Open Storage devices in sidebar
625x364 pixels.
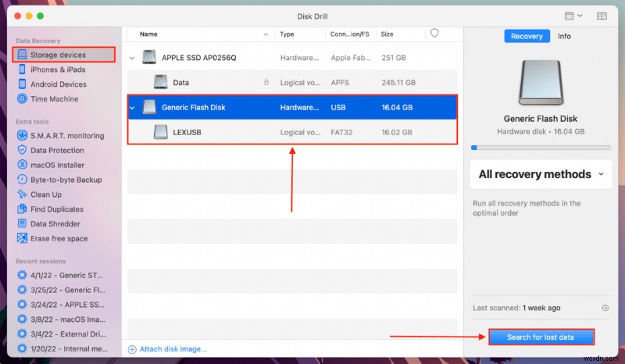pos(64,55)
